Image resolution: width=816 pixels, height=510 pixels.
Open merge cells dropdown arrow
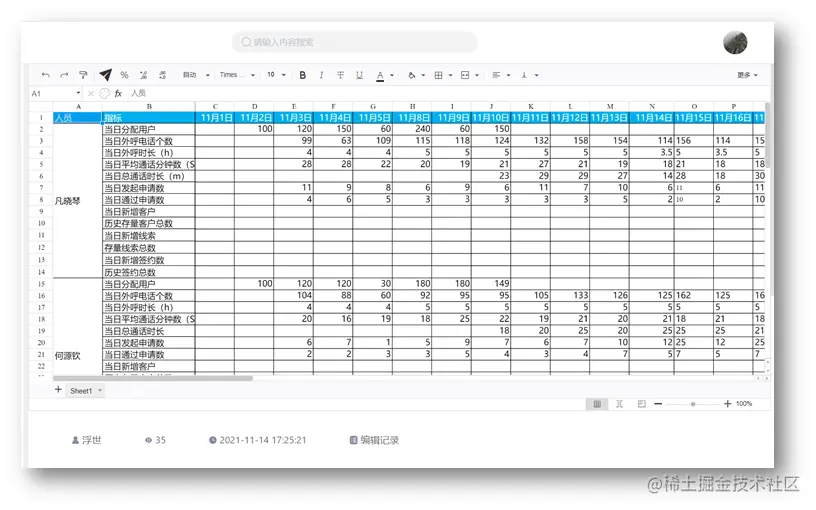point(477,75)
